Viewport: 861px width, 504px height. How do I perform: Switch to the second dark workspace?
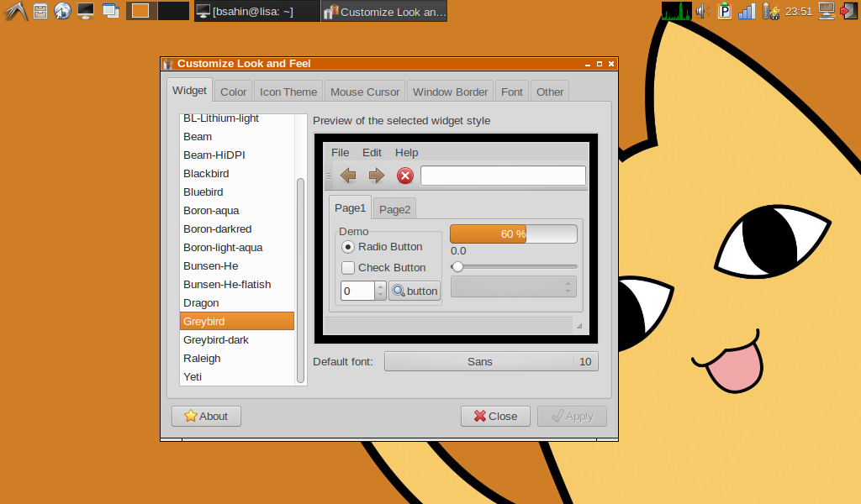point(173,11)
